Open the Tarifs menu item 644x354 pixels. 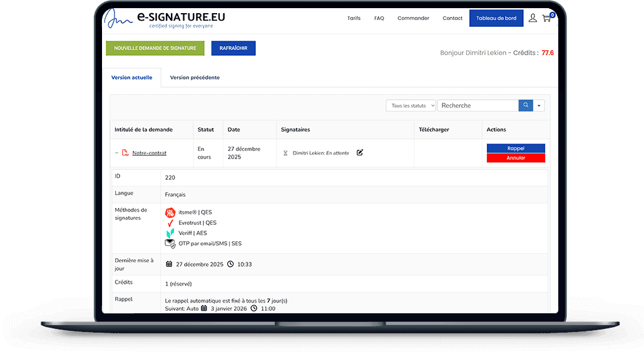pos(354,18)
